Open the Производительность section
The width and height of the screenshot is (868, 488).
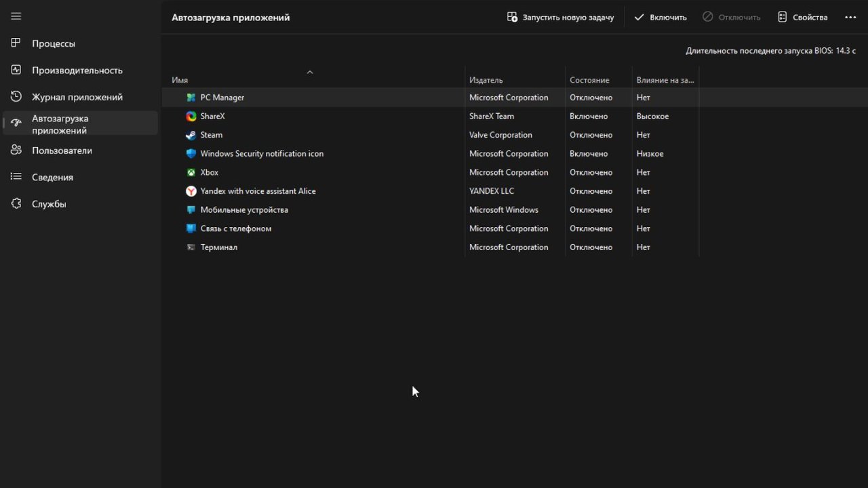pos(77,70)
